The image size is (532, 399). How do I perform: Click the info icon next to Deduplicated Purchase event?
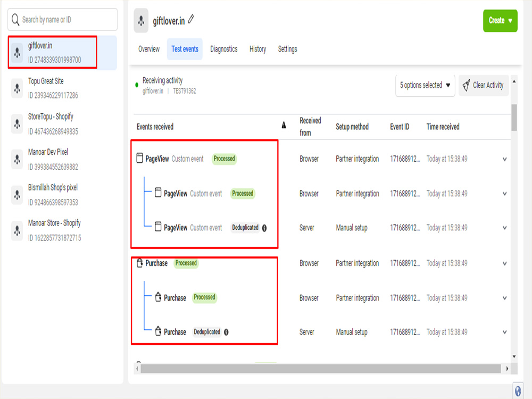pyautogui.click(x=227, y=332)
